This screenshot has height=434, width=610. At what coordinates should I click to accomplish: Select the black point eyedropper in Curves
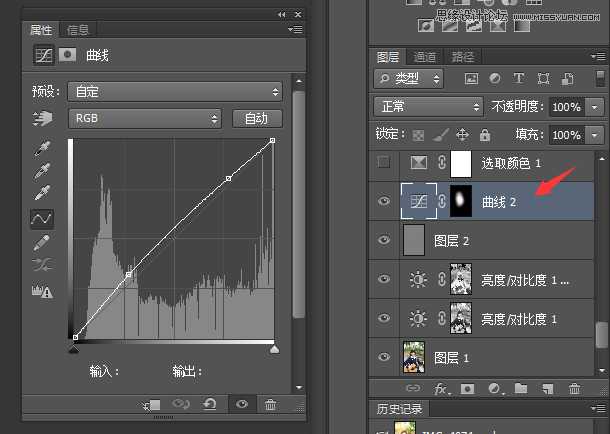pyautogui.click(x=41, y=147)
